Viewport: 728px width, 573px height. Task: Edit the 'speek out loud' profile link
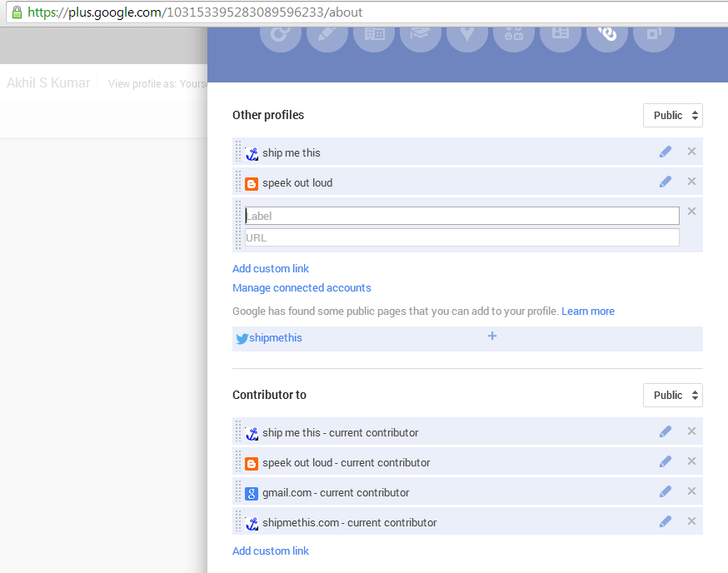coord(666,182)
